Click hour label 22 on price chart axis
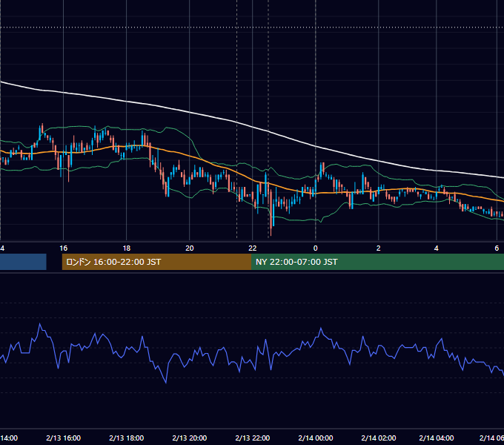Viewport: 504px width, 445px height. pos(252,248)
